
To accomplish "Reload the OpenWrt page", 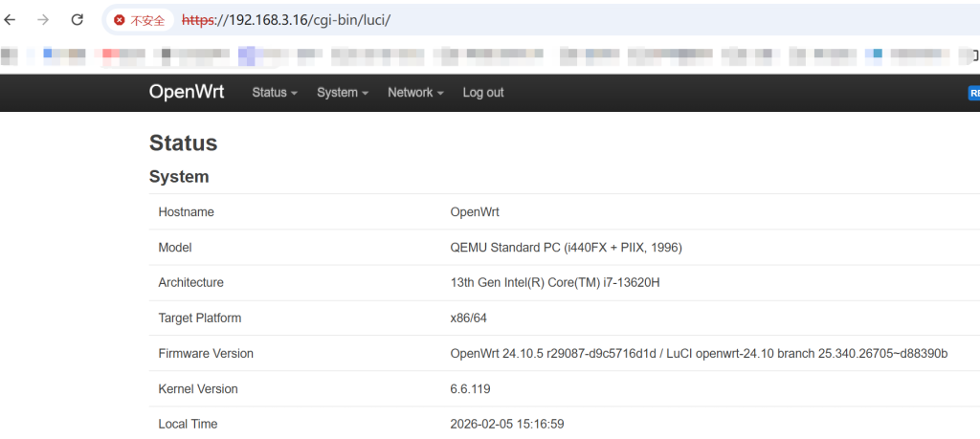I will pos(78,19).
